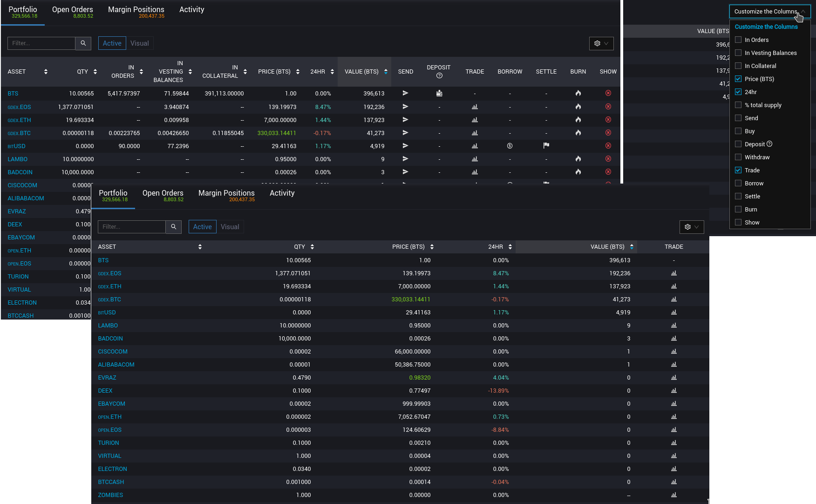Image resolution: width=816 pixels, height=504 pixels.
Task: Open BADCOIN asset link in top panel
Action: (x=20, y=172)
